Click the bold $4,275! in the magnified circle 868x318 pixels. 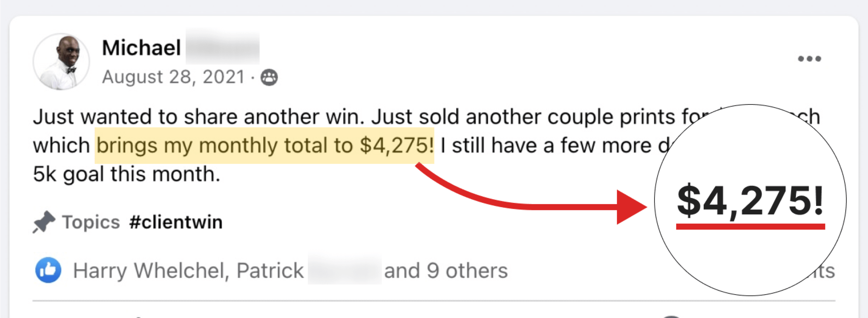(x=750, y=201)
